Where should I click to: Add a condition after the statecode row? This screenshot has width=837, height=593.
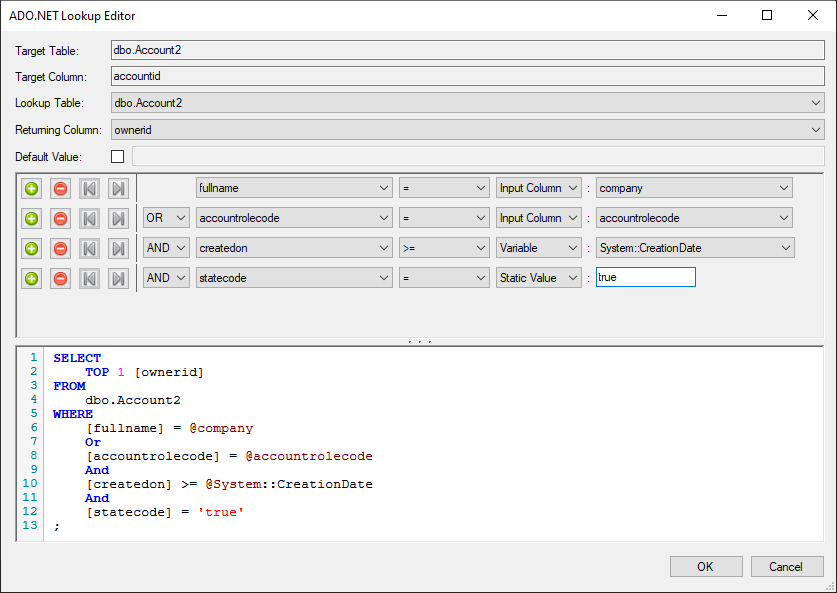click(x=31, y=278)
